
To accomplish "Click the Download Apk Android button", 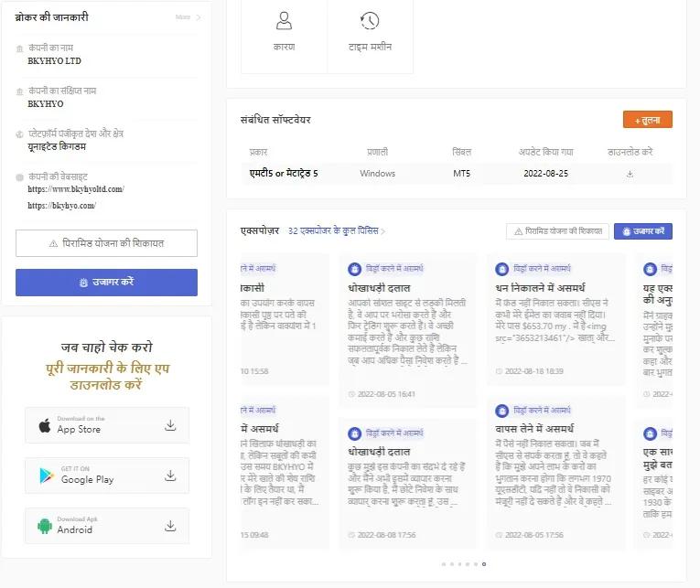I will click(x=107, y=526).
